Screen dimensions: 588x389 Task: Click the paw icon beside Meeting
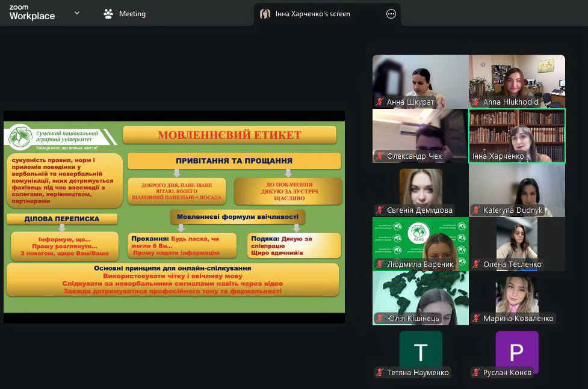pyautogui.click(x=108, y=14)
